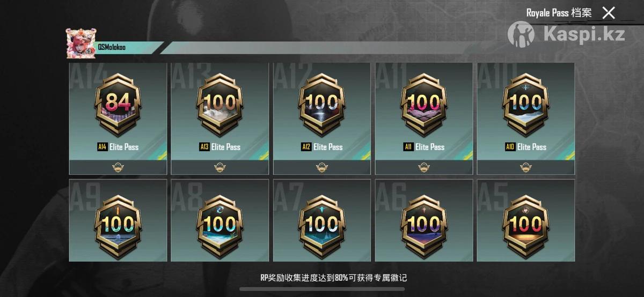
Task: Select the A10 Elite Pass badge
Action: coord(526,103)
